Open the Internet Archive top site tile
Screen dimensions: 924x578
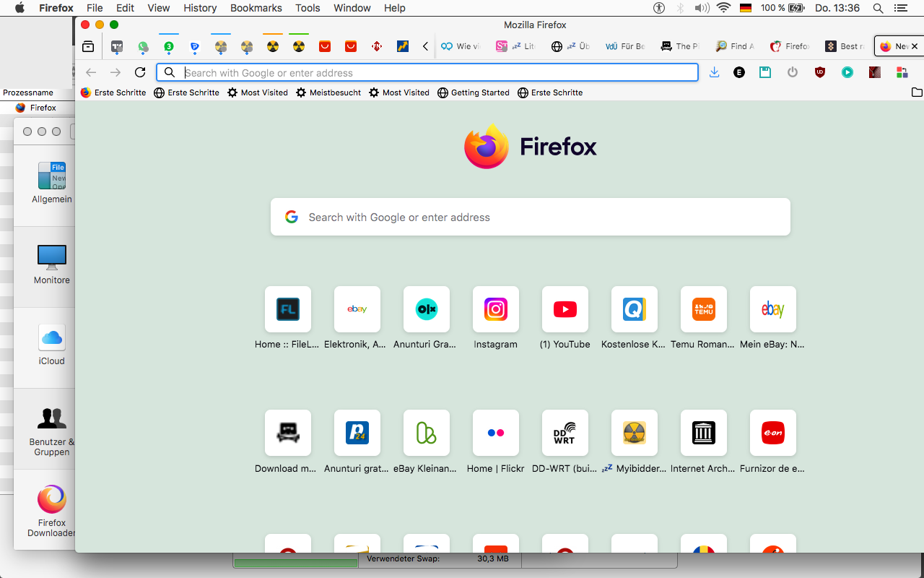tap(704, 433)
